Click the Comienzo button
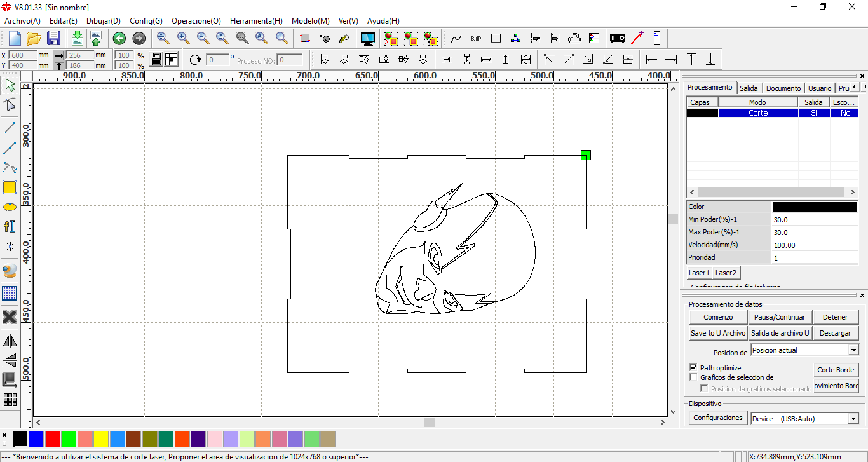 pos(718,317)
